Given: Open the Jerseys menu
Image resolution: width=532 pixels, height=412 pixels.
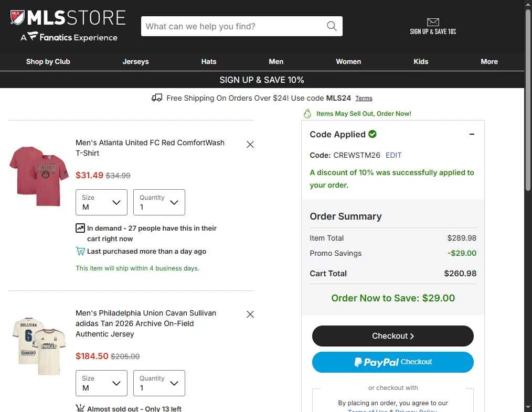Looking at the screenshot, I should coord(136,62).
